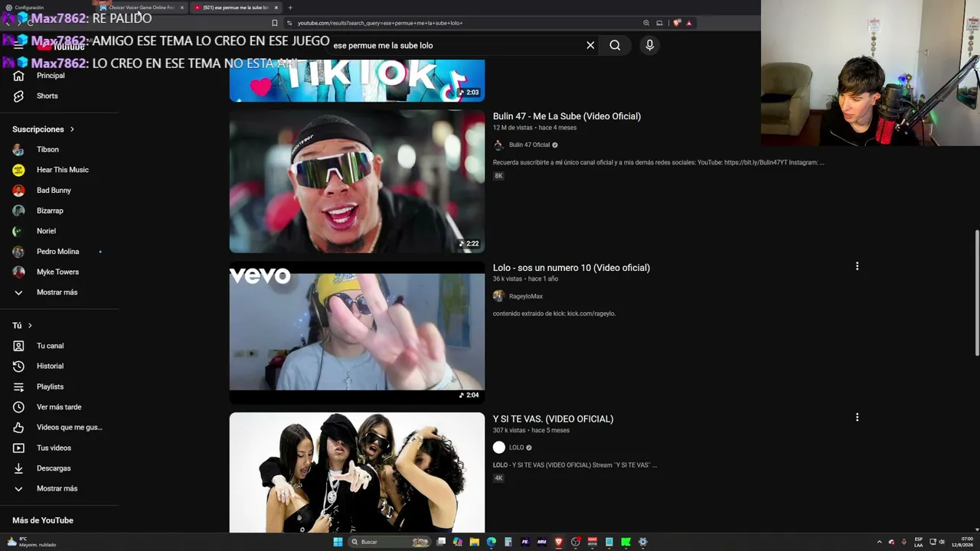Open a new browser tab
Screen dimensions: 980x551
coord(290,8)
